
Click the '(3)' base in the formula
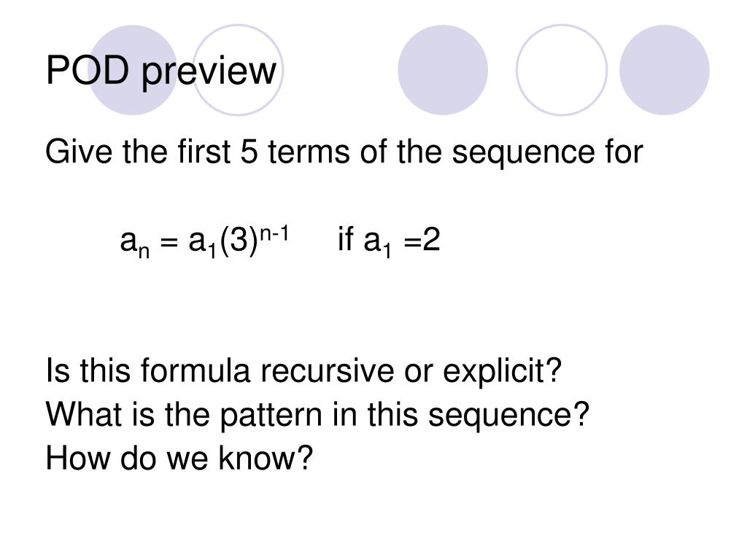(x=239, y=241)
